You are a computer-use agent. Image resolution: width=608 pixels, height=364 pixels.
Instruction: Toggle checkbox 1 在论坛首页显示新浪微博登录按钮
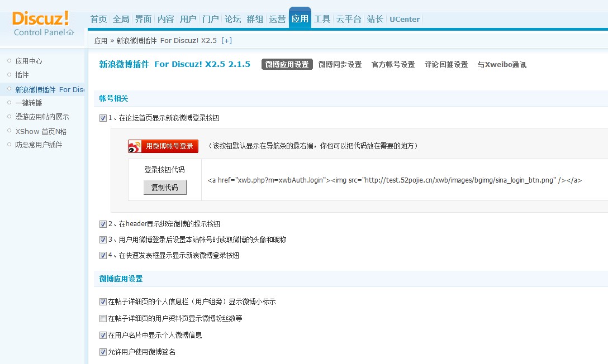pos(103,118)
